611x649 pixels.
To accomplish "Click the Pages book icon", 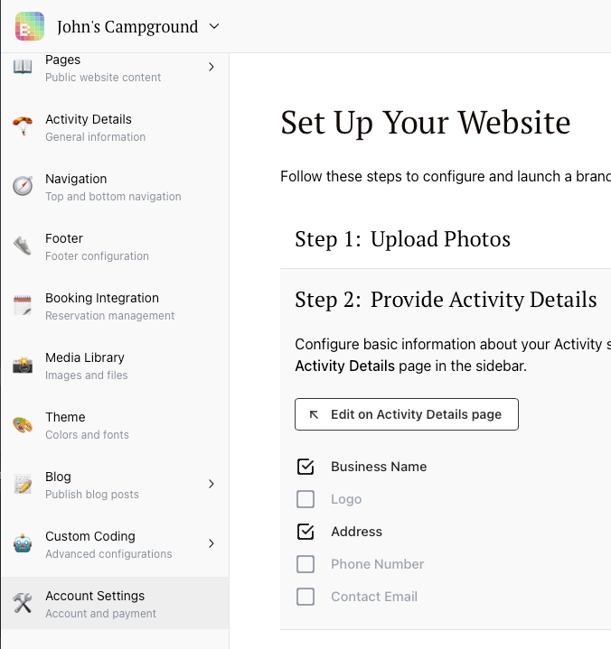I will point(22,67).
